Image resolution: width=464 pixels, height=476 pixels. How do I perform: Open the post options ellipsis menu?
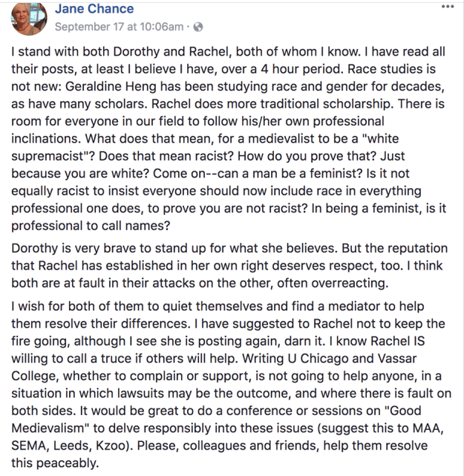tap(446, 7)
